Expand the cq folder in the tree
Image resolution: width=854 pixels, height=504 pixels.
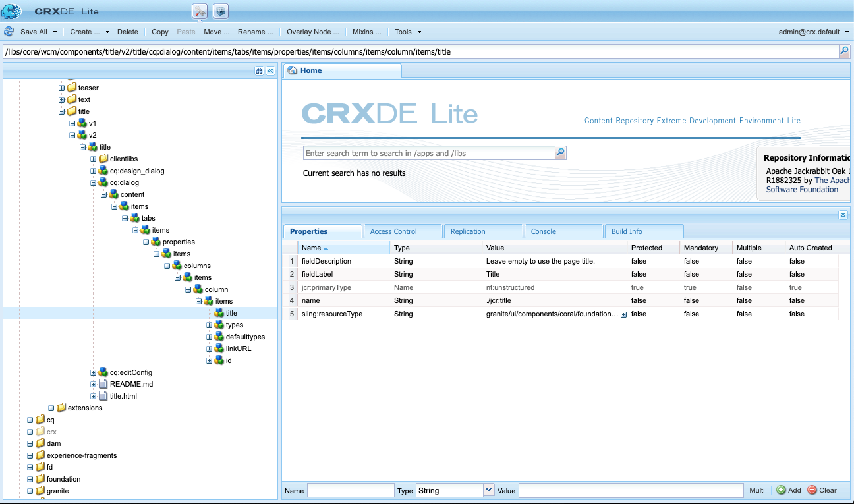click(x=30, y=420)
